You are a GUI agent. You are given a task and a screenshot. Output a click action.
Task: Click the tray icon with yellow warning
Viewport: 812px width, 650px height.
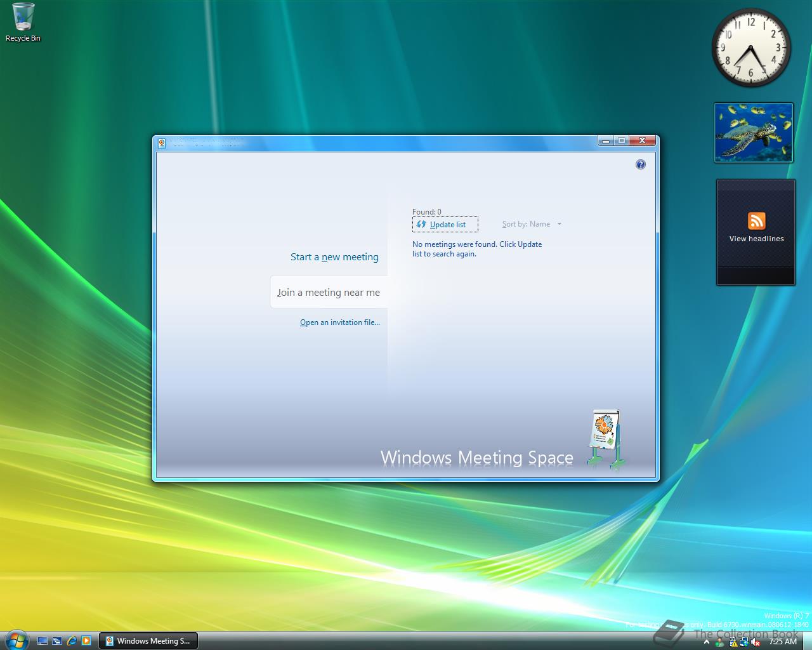[733, 642]
